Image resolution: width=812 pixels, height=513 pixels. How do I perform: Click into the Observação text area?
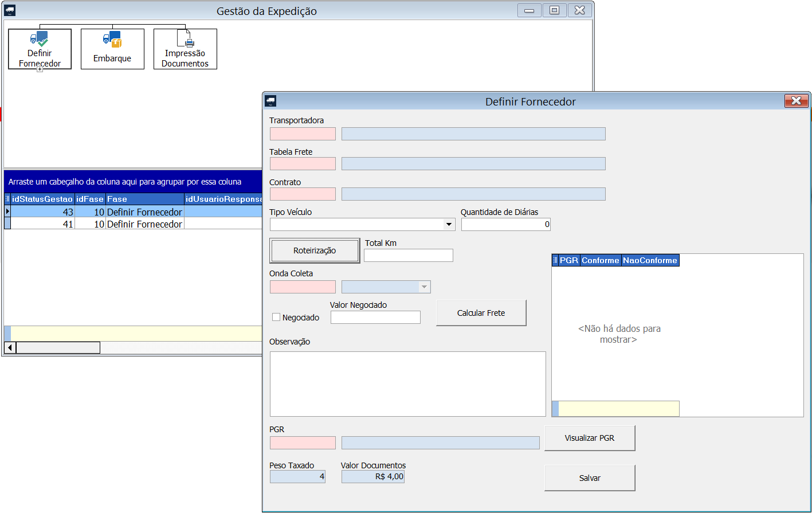408,384
